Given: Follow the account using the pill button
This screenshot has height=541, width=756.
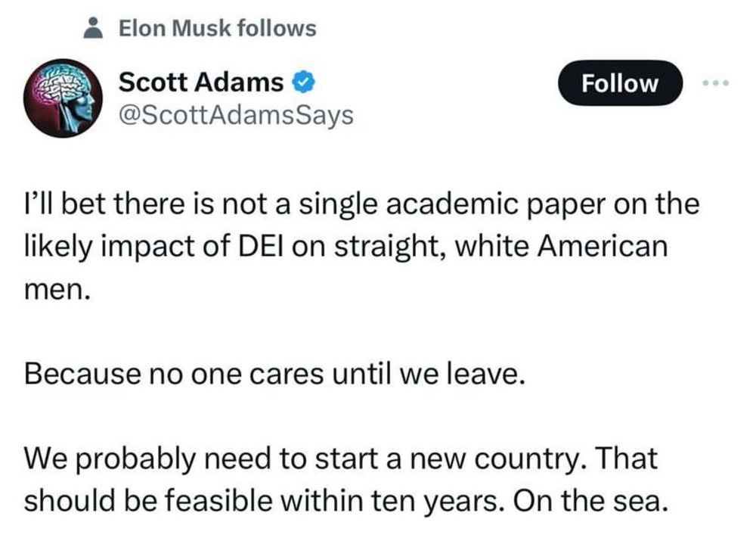Looking at the screenshot, I should [x=621, y=83].
